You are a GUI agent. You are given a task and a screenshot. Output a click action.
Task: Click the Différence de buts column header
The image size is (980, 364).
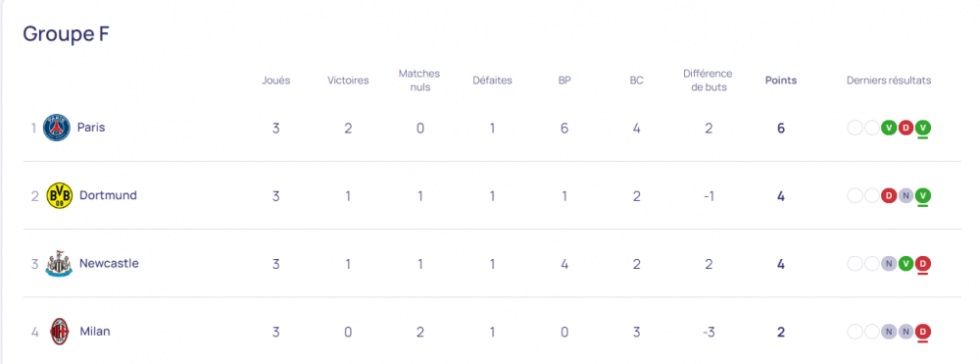[x=708, y=80]
